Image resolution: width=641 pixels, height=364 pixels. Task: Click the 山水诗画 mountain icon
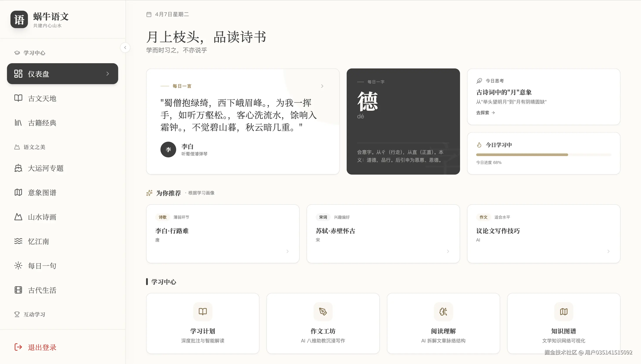18,217
